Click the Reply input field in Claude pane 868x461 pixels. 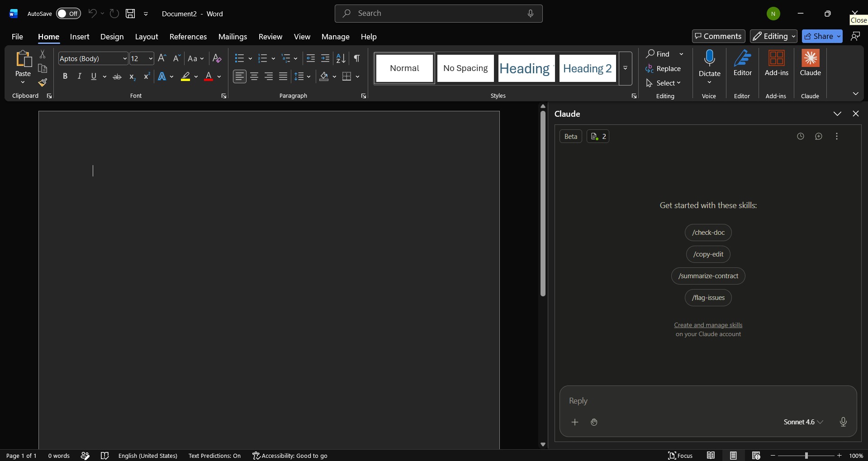[x=708, y=401]
